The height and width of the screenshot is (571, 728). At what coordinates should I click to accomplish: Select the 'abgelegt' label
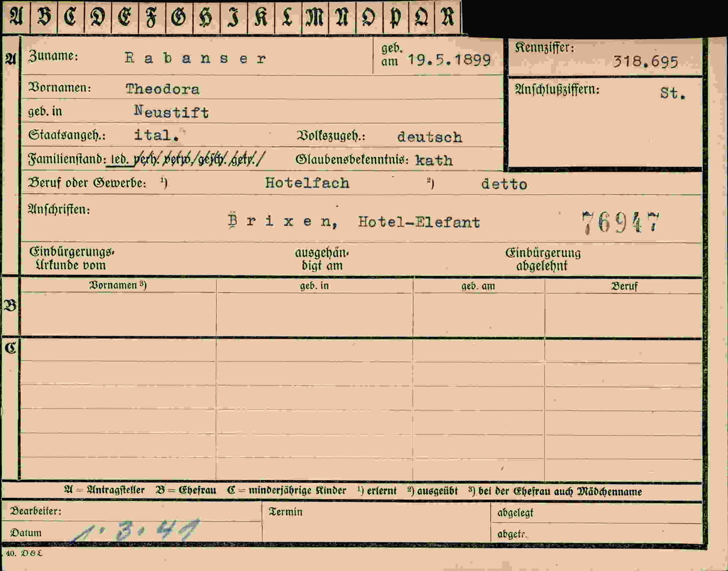[515, 512]
